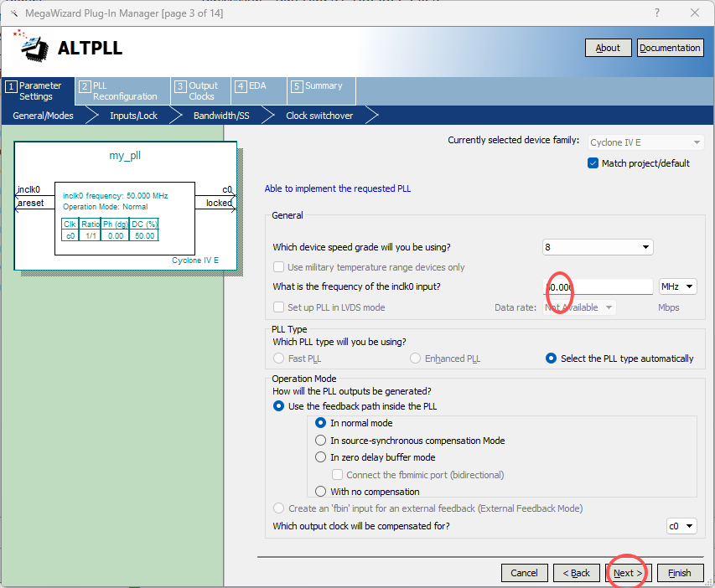Close the MegaWizard Plug-In Manager window

pos(695,13)
